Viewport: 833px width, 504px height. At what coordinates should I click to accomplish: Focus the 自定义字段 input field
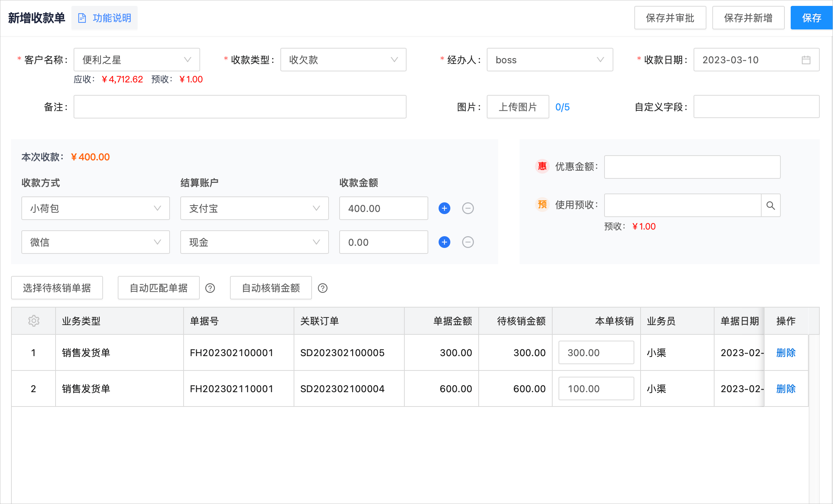(756, 107)
